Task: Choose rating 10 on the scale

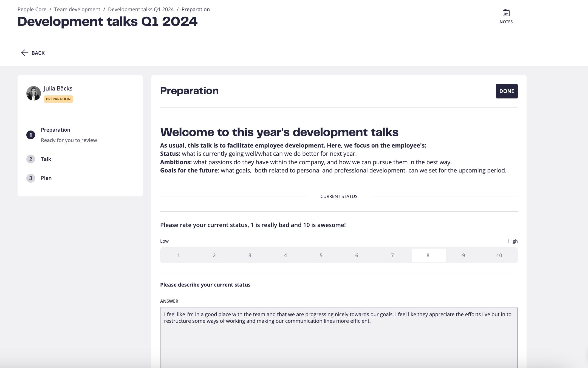Action: click(x=499, y=255)
